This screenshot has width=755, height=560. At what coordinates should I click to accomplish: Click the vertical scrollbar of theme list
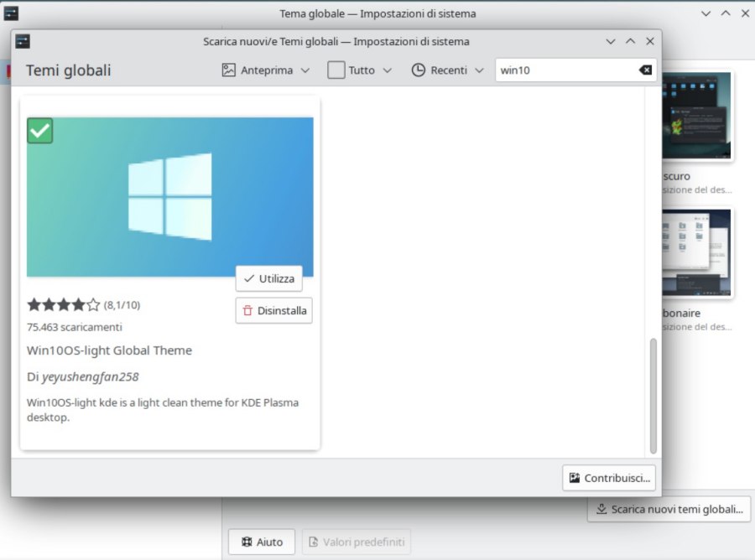(653, 396)
